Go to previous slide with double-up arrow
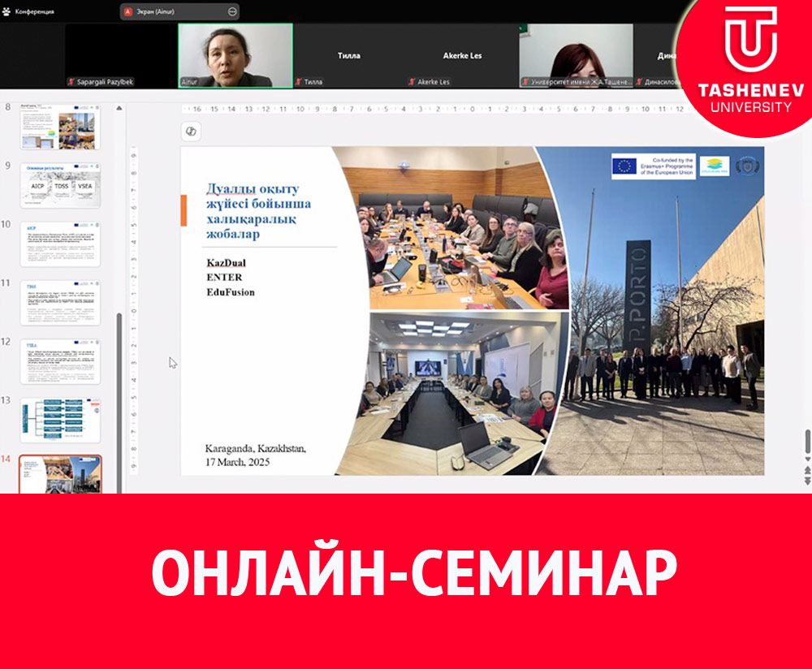Image resolution: width=812 pixels, height=669 pixels. coord(806,470)
